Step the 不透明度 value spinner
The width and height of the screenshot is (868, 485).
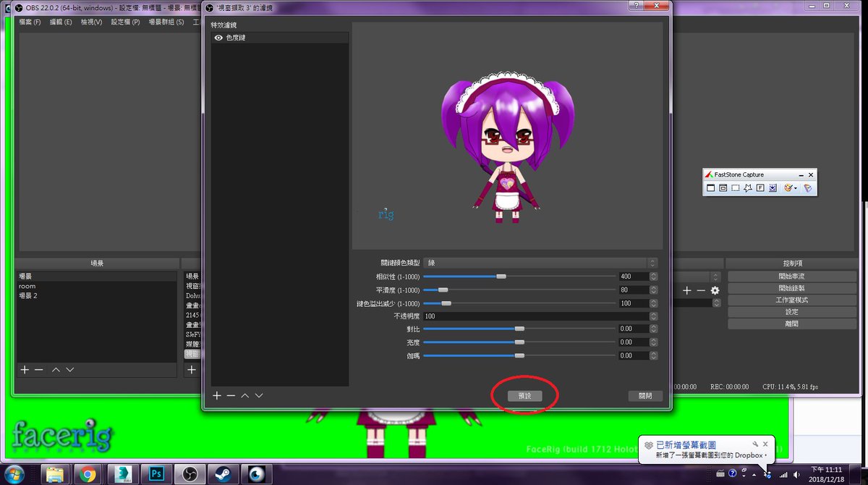pyautogui.click(x=654, y=316)
